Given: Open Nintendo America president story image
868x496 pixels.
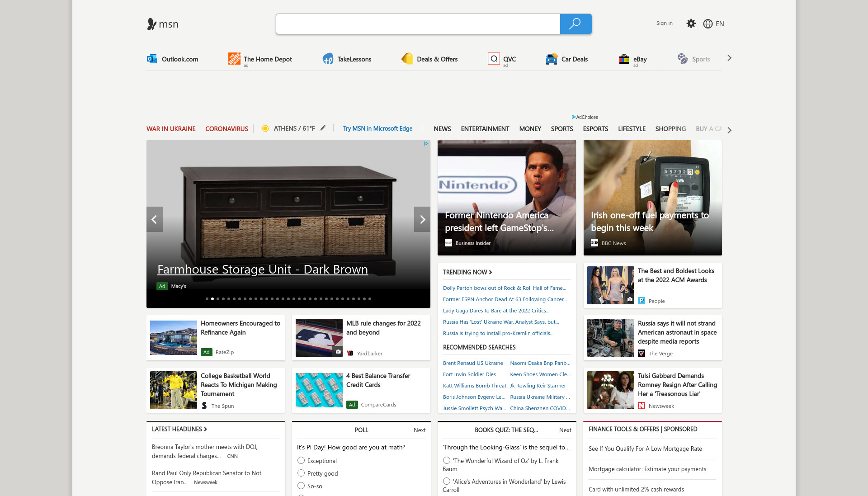Looking at the screenshot, I should coord(506,198).
